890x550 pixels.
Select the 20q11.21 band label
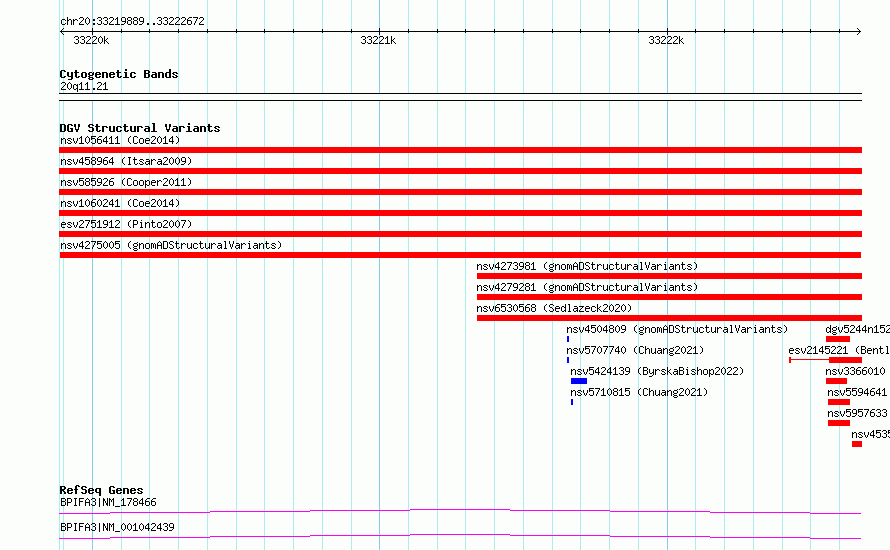tap(84, 86)
